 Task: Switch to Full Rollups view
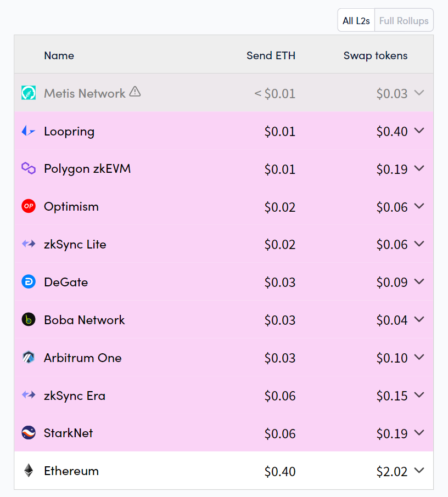404,21
